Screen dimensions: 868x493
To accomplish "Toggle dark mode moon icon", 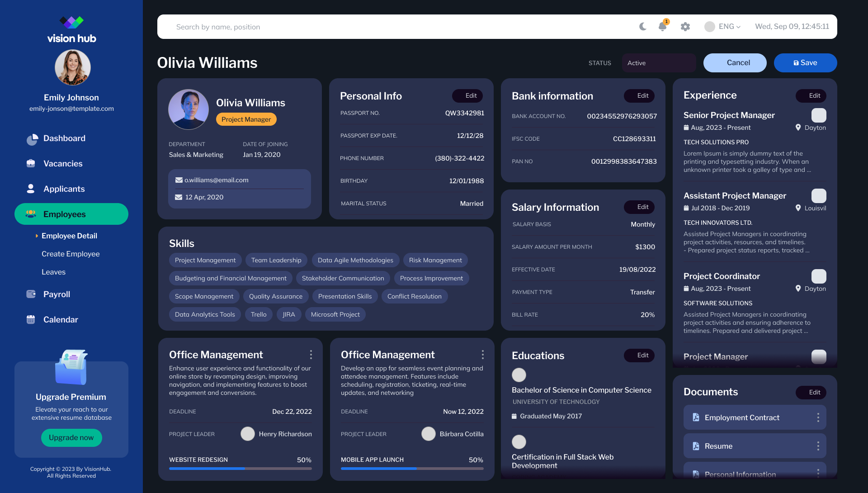I will click(x=642, y=27).
